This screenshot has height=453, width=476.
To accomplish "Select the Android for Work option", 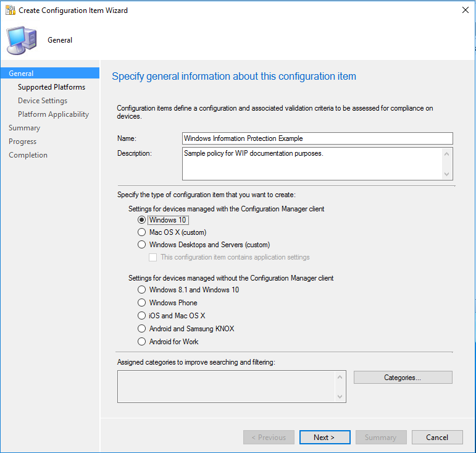I will coord(142,342).
